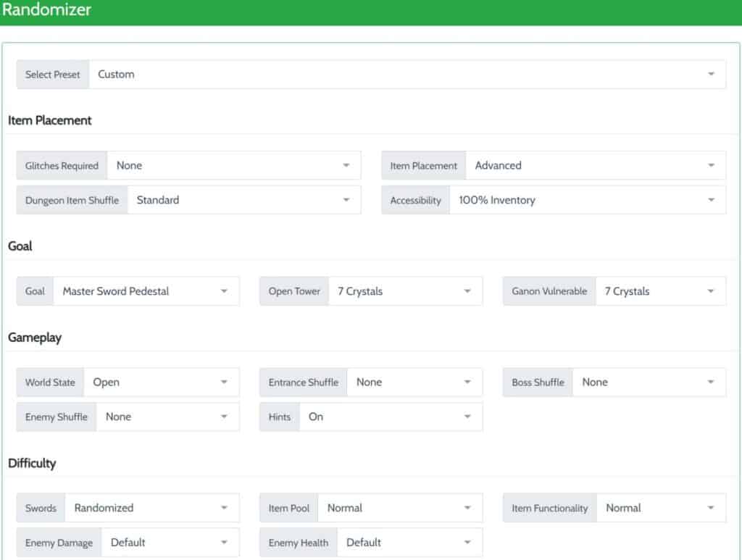Click the gray Glitches Required label
This screenshot has height=560, width=742.
coord(62,166)
